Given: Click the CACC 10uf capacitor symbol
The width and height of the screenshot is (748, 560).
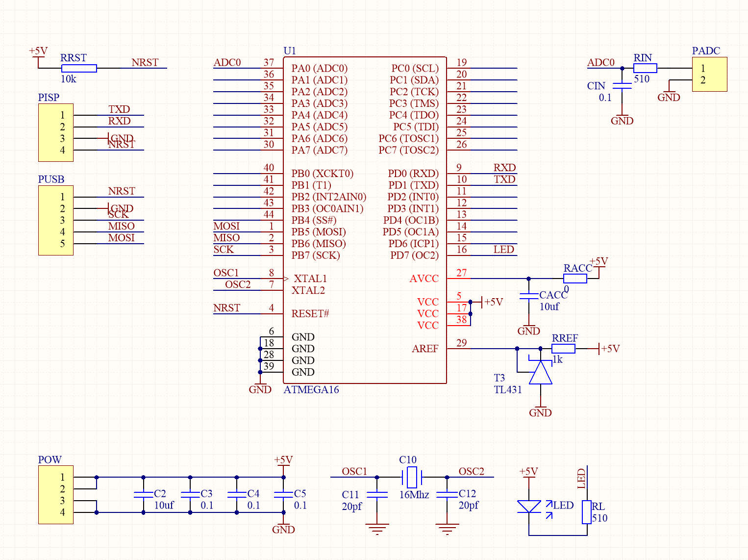Looking at the screenshot, I should point(528,297).
